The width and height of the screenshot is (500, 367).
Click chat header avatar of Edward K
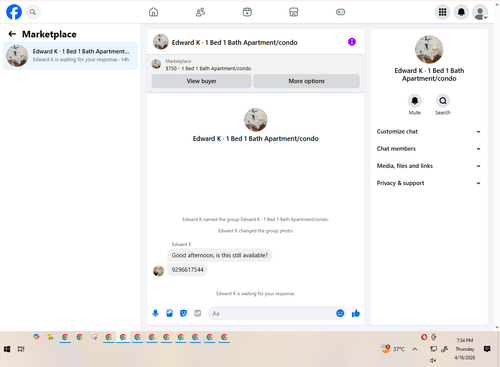tap(161, 42)
